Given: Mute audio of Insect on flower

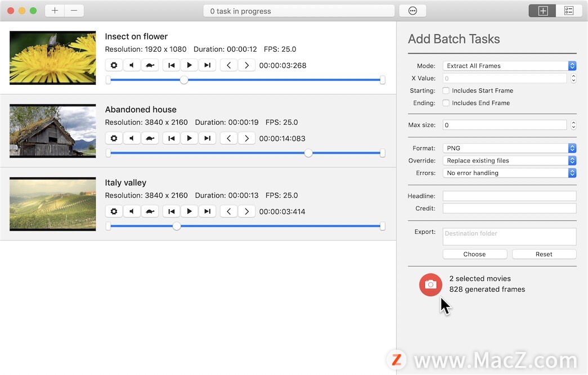Looking at the screenshot, I should (132, 65).
